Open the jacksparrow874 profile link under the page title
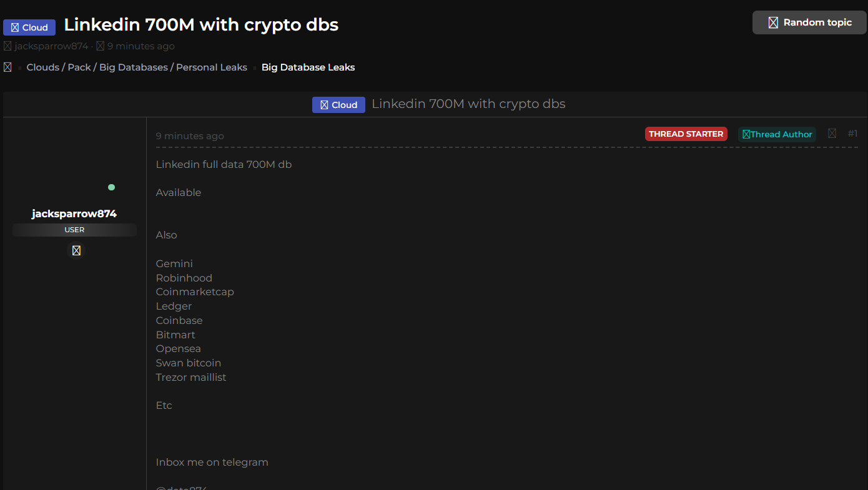This screenshot has width=868, height=490. tap(51, 46)
